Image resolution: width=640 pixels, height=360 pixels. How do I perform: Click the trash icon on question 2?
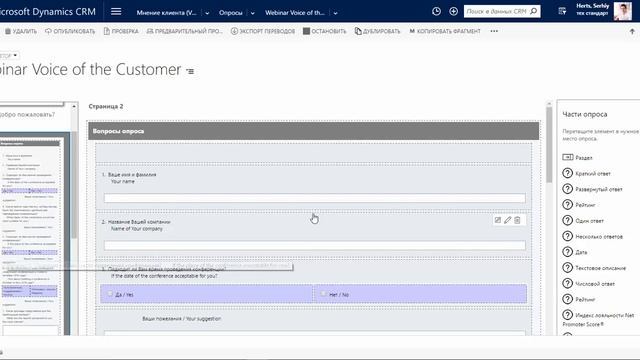(x=517, y=220)
